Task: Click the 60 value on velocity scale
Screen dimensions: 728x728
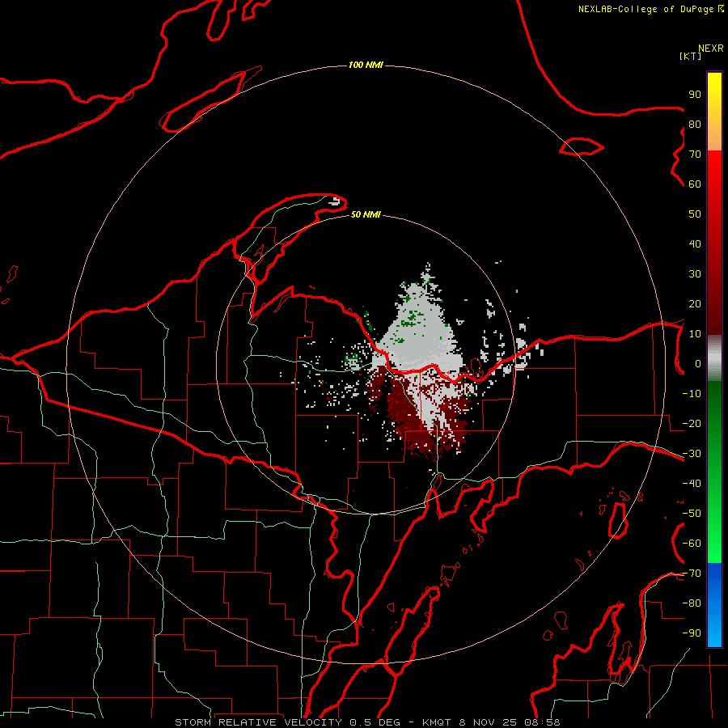Action: point(695,184)
